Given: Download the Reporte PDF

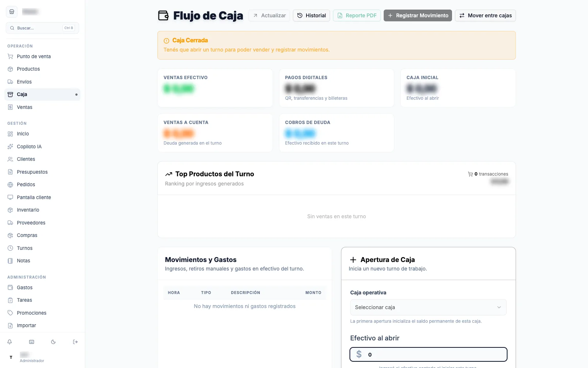Looking at the screenshot, I should (x=357, y=15).
